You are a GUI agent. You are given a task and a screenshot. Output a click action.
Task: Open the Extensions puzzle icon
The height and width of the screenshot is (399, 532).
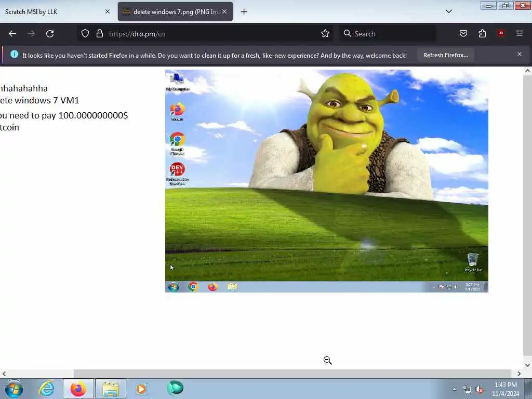[x=482, y=33]
